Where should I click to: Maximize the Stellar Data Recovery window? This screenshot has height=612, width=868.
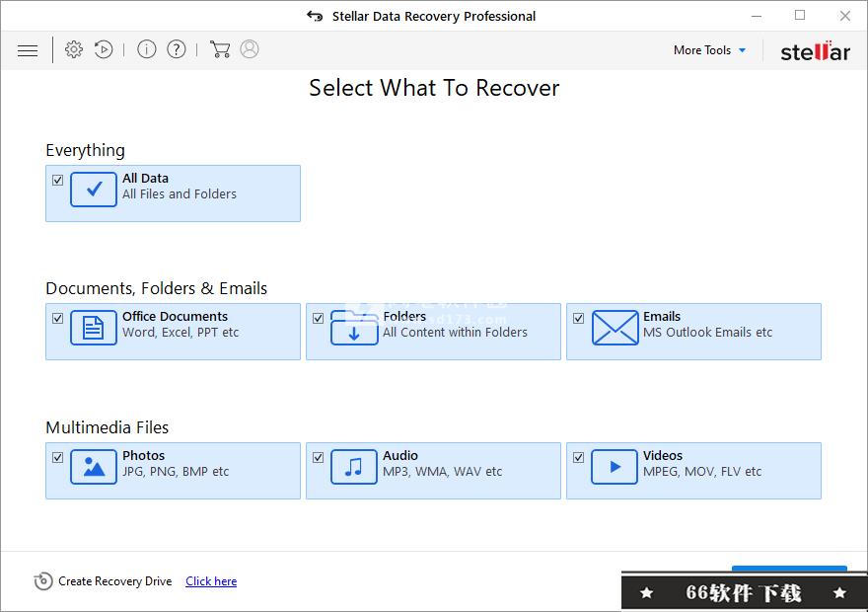(800, 16)
